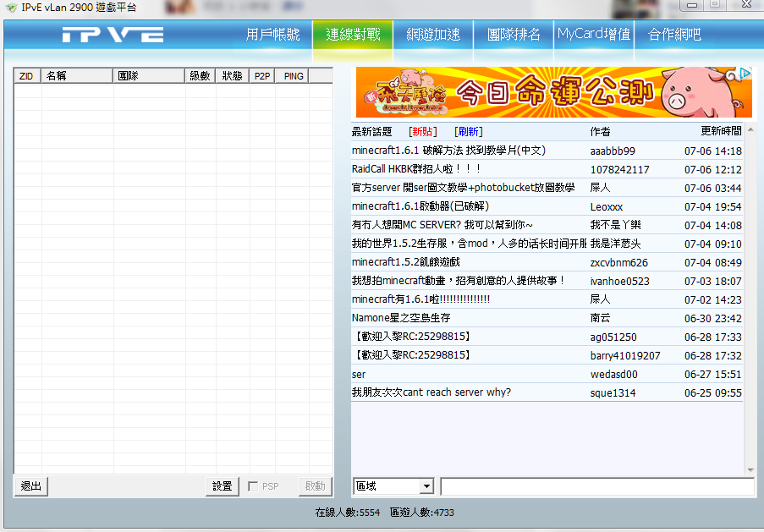This screenshot has height=532, width=764.
Task: Click the 啟動 button
Action: pyautogui.click(x=316, y=485)
